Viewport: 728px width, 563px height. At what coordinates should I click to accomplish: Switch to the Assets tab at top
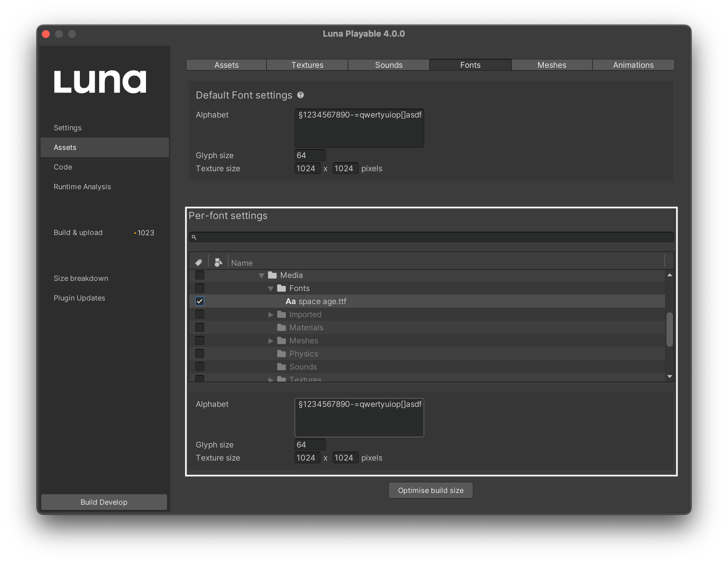click(226, 65)
